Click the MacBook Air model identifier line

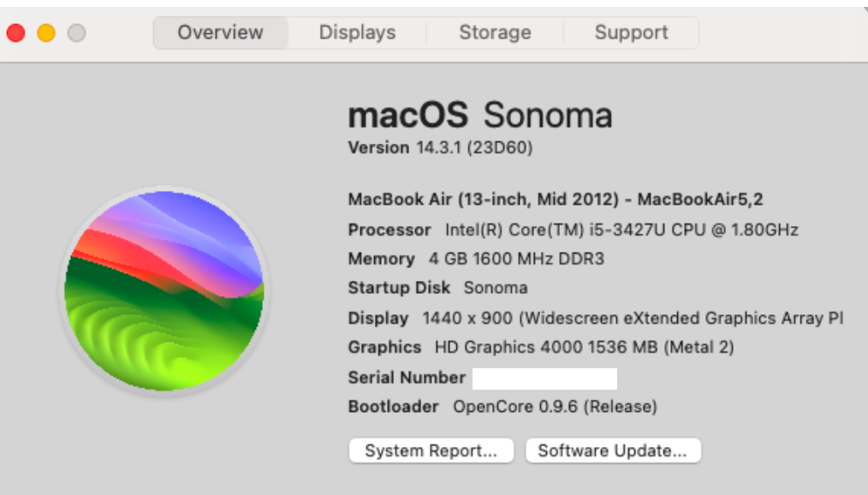(555, 200)
